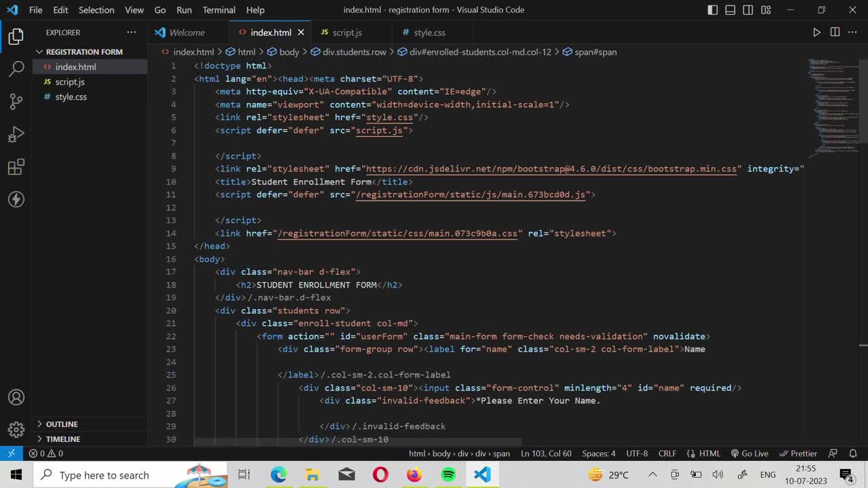
Task: Open the Run menu
Action: (184, 10)
